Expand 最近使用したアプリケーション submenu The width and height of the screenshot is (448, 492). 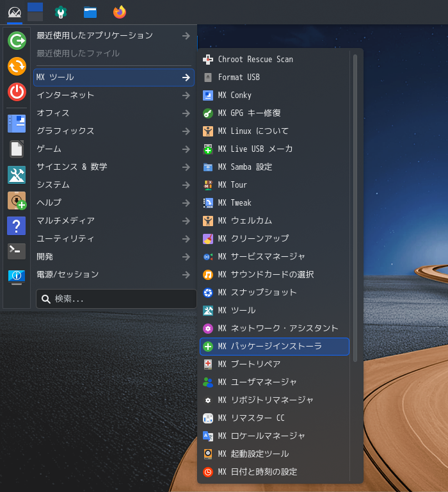(114, 36)
